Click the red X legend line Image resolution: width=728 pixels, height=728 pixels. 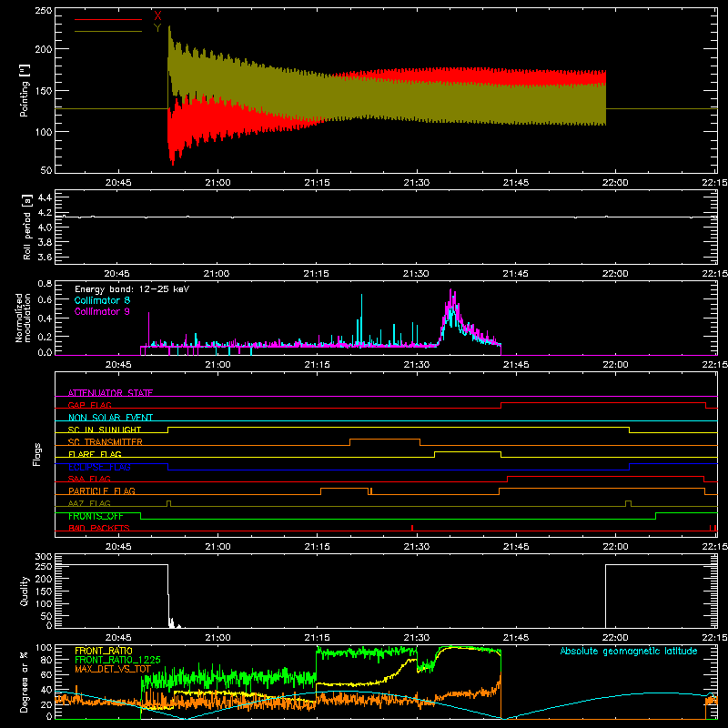pyautogui.click(x=108, y=19)
